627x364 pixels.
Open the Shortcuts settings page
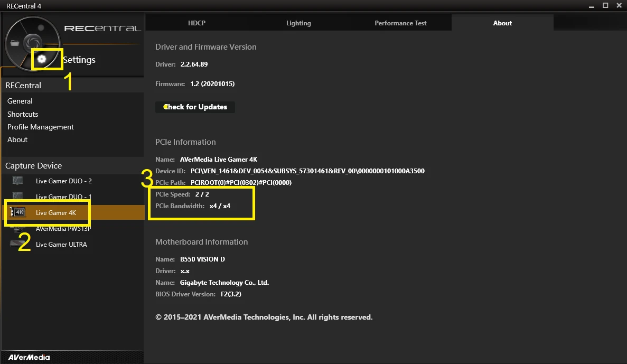click(x=23, y=114)
